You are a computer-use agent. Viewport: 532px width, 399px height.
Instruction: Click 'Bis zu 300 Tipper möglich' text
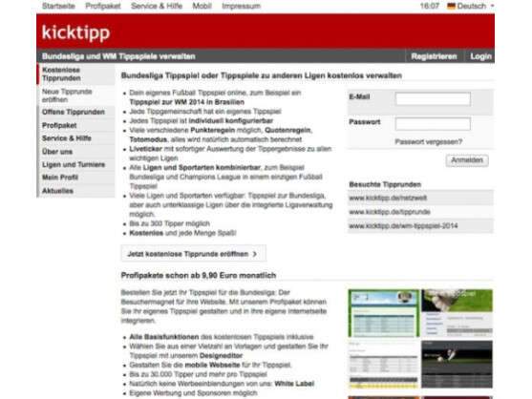point(169,223)
